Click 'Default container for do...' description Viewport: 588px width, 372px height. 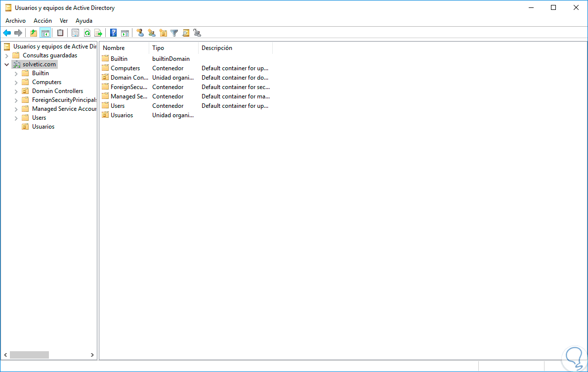click(x=235, y=77)
